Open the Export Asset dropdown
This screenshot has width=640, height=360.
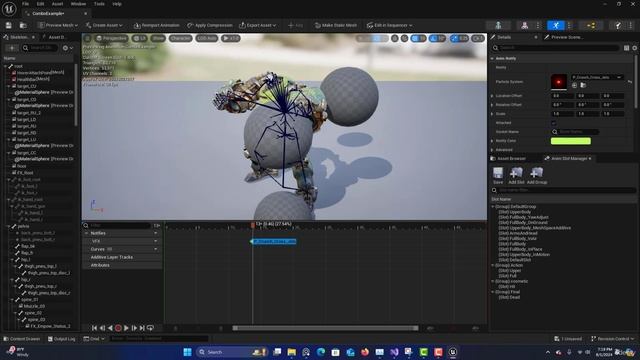coord(258,25)
